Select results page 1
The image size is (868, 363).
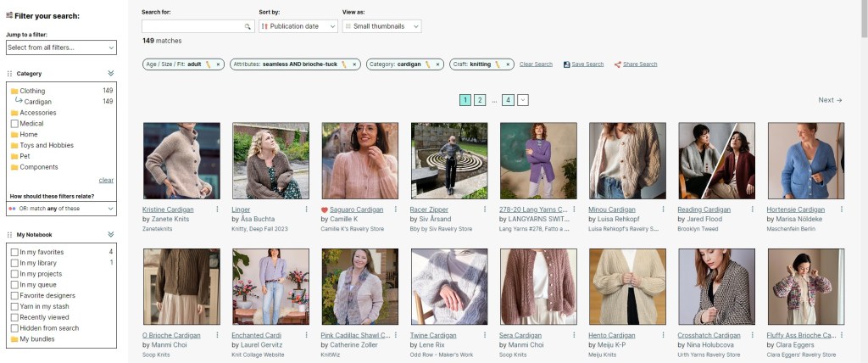point(465,100)
